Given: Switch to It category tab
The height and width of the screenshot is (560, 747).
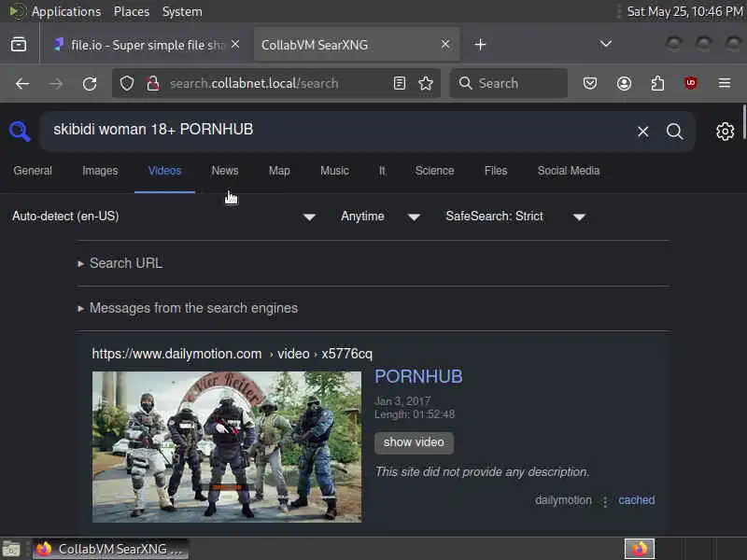Looking at the screenshot, I should [x=382, y=171].
